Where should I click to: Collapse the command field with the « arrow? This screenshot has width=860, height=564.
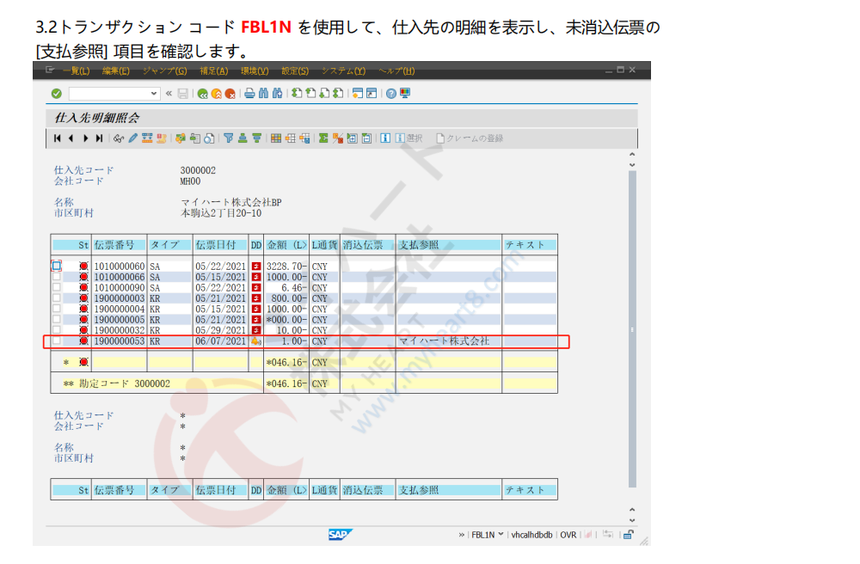click(x=169, y=94)
